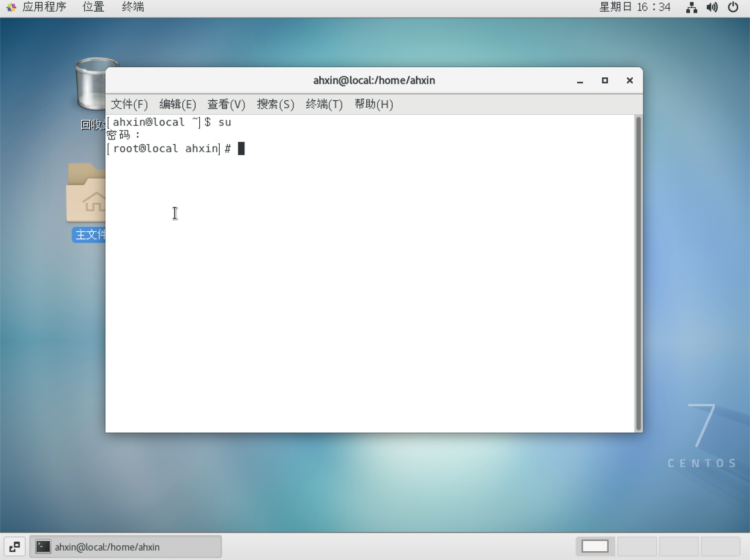Click the clock showing 星期日 16:34
This screenshot has height=560, width=750.
[x=635, y=7]
